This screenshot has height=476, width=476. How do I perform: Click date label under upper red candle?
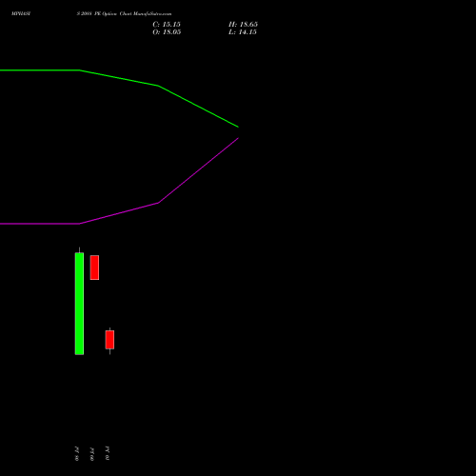point(92,453)
